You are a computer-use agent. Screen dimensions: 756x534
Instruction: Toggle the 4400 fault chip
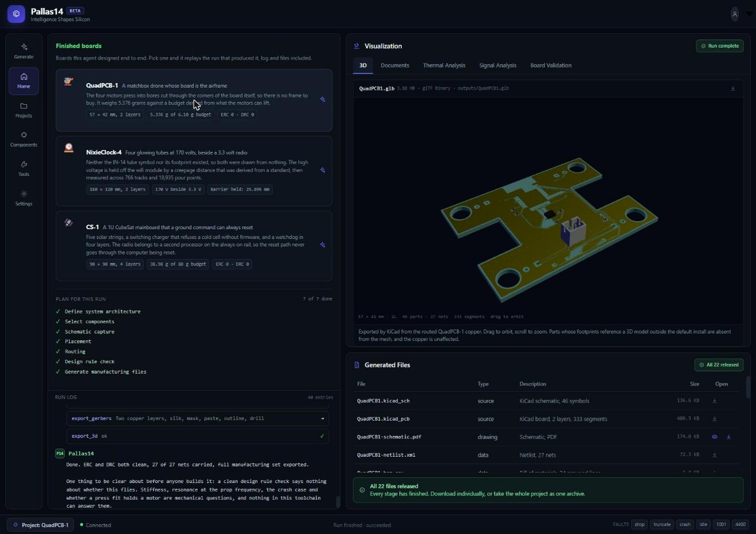(741, 524)
